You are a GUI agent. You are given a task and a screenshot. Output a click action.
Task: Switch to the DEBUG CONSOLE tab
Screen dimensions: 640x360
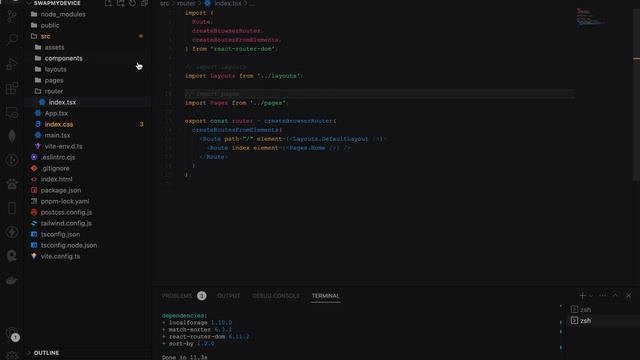coord(276,296)
